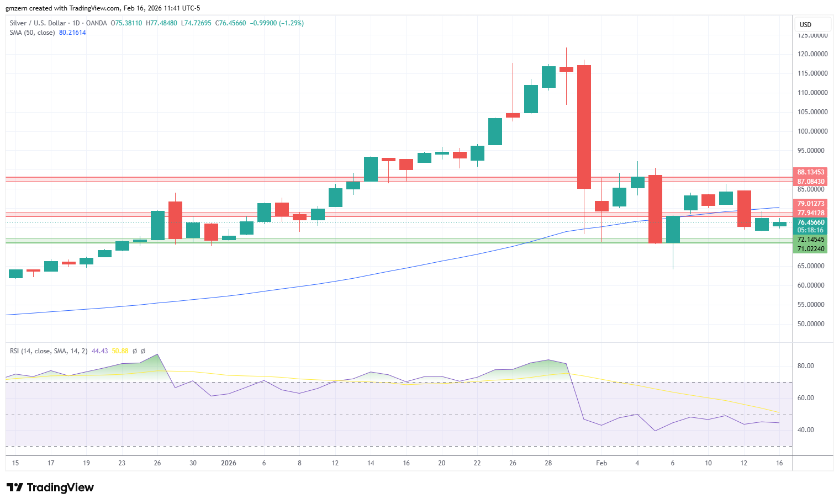Click the date label '10' on time axis

tap(708, 463)
